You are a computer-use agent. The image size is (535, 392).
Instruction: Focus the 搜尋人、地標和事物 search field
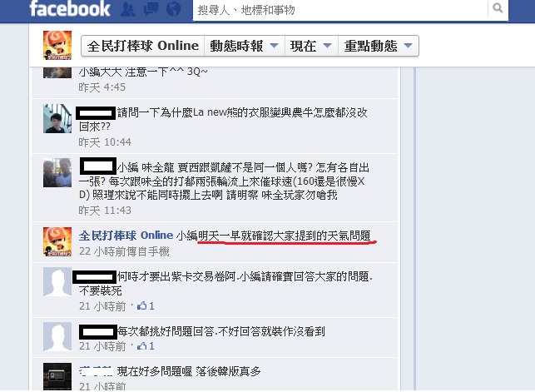click(x=340, y=10)
